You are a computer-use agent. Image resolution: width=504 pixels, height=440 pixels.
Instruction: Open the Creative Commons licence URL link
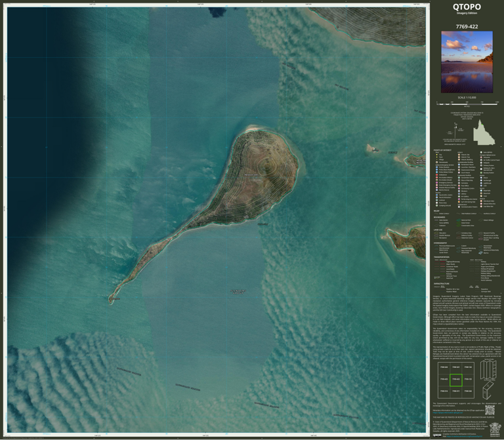(x=464, y=436)
